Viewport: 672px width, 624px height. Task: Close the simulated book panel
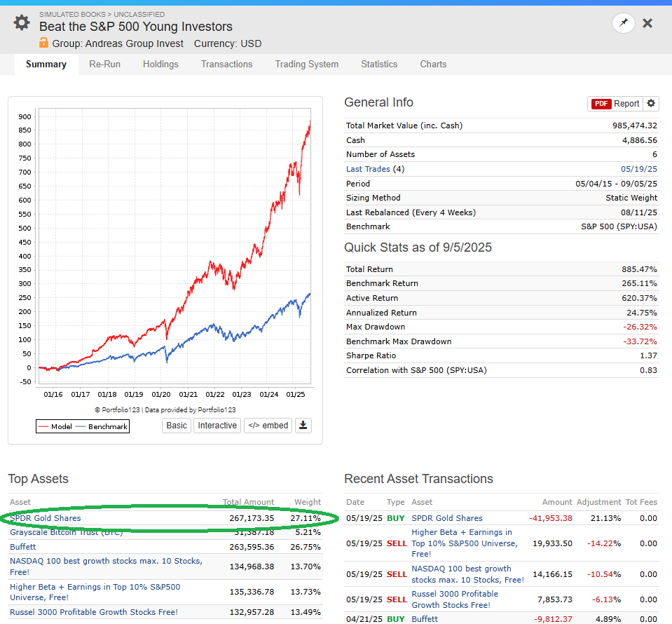coord(647,23)
